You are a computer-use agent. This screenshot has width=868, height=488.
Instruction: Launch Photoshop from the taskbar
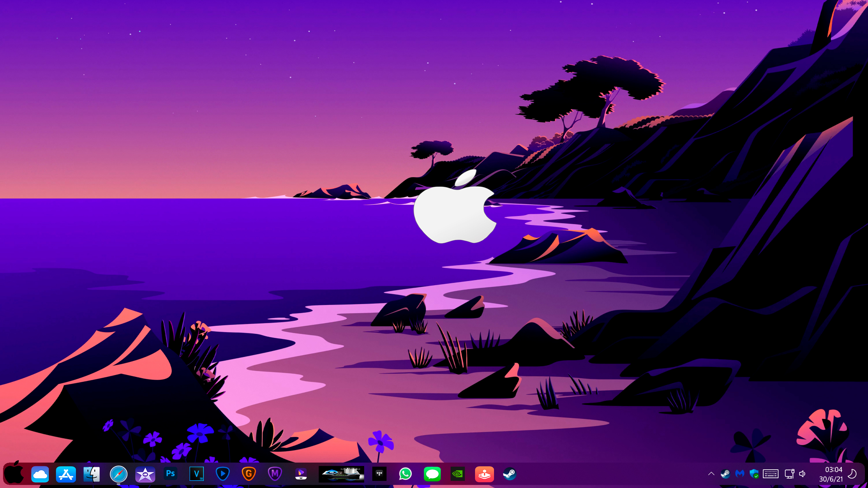point(171,474)
